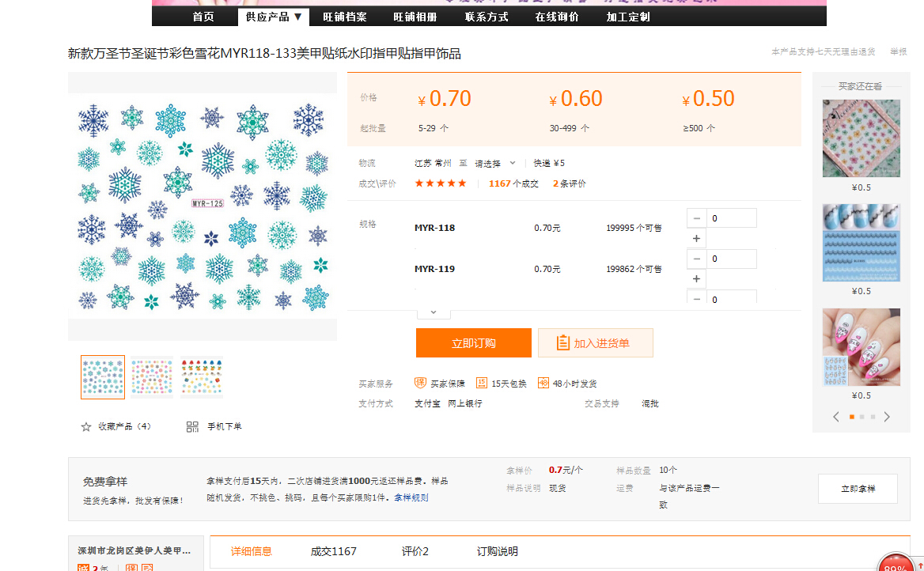Switch to the 成交1167 tab
924x571 pixels.
(333, 551)
